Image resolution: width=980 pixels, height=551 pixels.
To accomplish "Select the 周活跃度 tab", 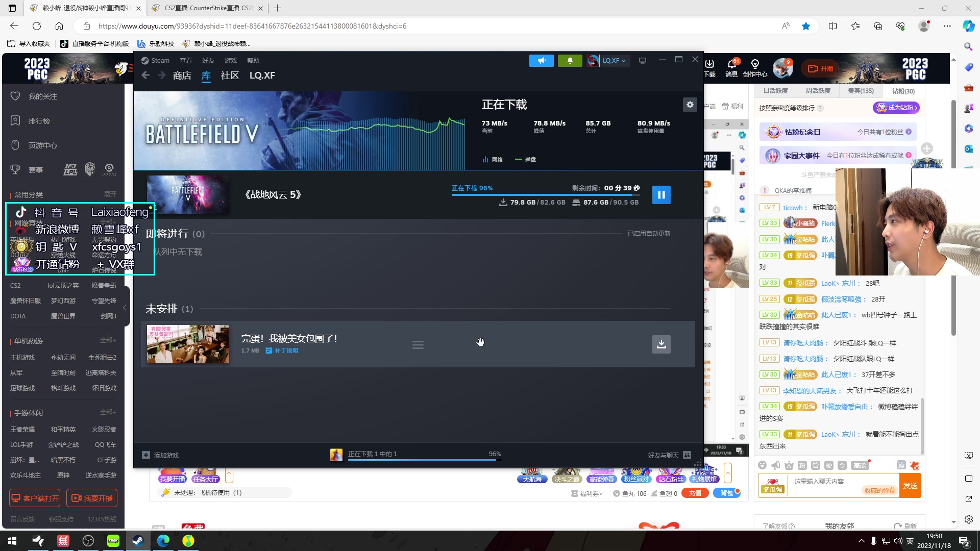I will pyautogui.click(x=818, y=91).
